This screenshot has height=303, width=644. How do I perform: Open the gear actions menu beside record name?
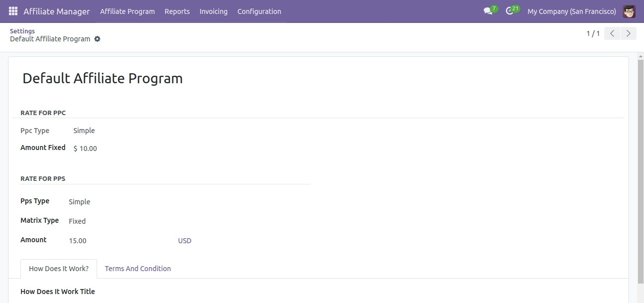click(97, 39)
